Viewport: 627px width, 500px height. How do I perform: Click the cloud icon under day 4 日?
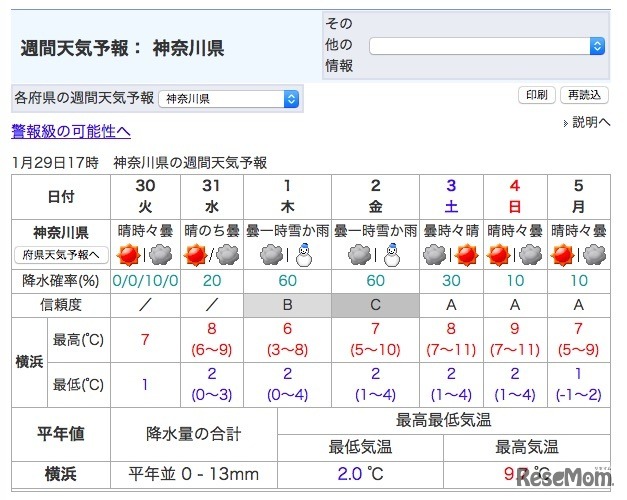click(x=531, y=255)
